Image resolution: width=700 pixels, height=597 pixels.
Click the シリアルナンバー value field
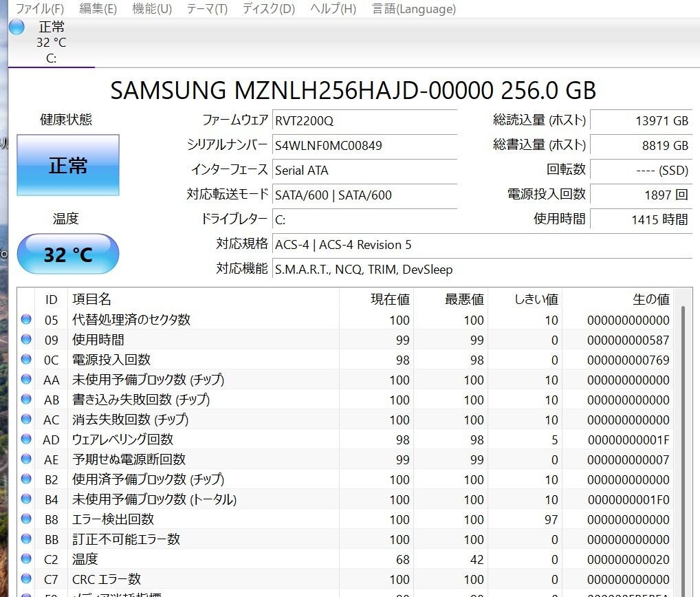point(364,145)
